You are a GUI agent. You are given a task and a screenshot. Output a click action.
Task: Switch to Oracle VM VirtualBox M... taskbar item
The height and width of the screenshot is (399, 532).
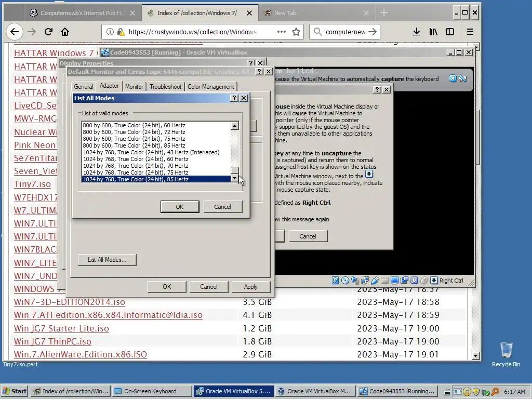(x=315, y=391)
